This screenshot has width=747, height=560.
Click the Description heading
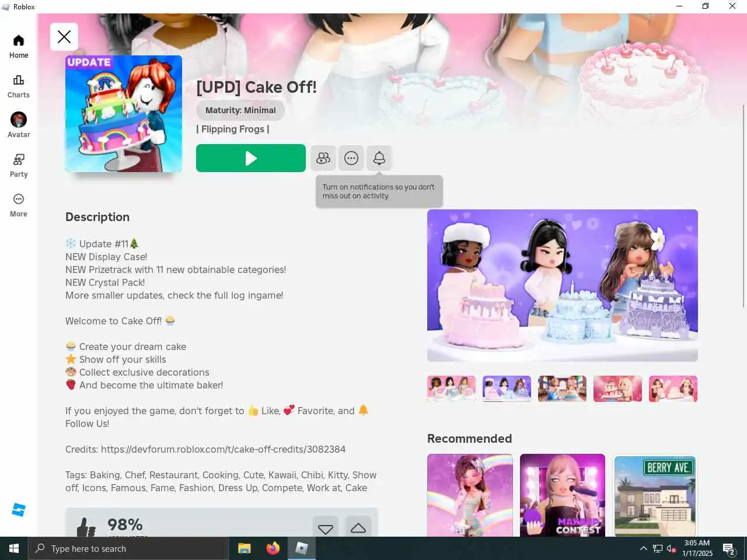(97, 217)
